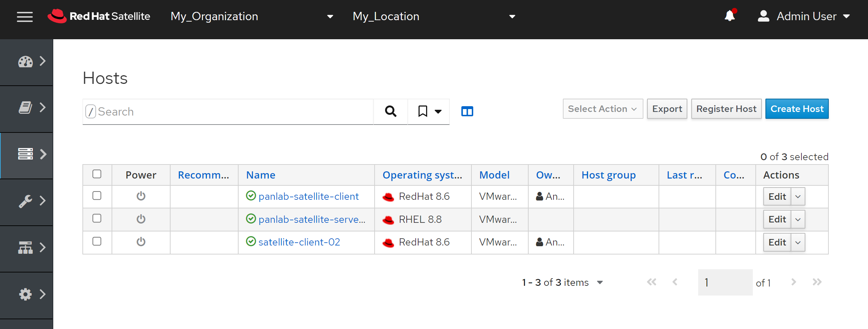Click power icon for satellite-client-02
The width and height of the screenshot is (868, 329).
coord(141,242)
